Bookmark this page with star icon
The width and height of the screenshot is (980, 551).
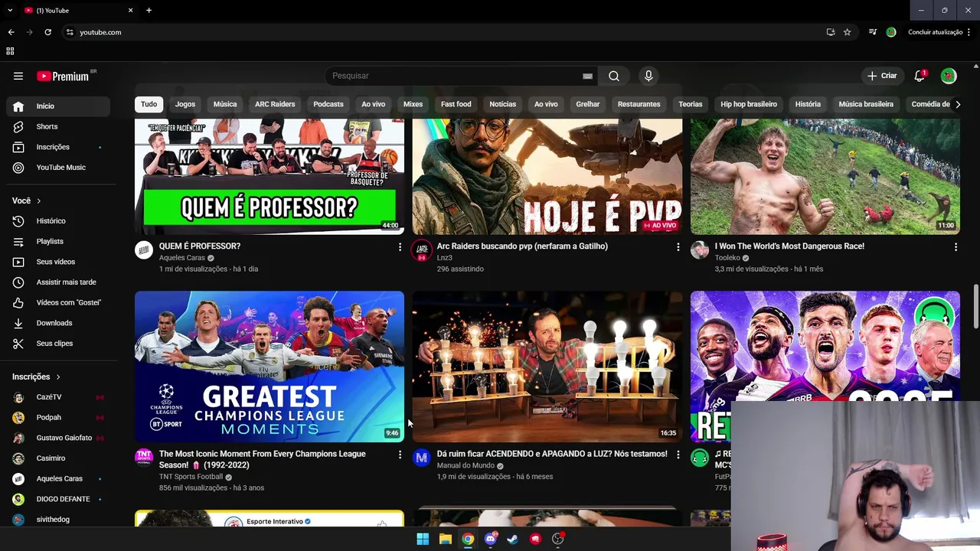(x=847, y=32)
